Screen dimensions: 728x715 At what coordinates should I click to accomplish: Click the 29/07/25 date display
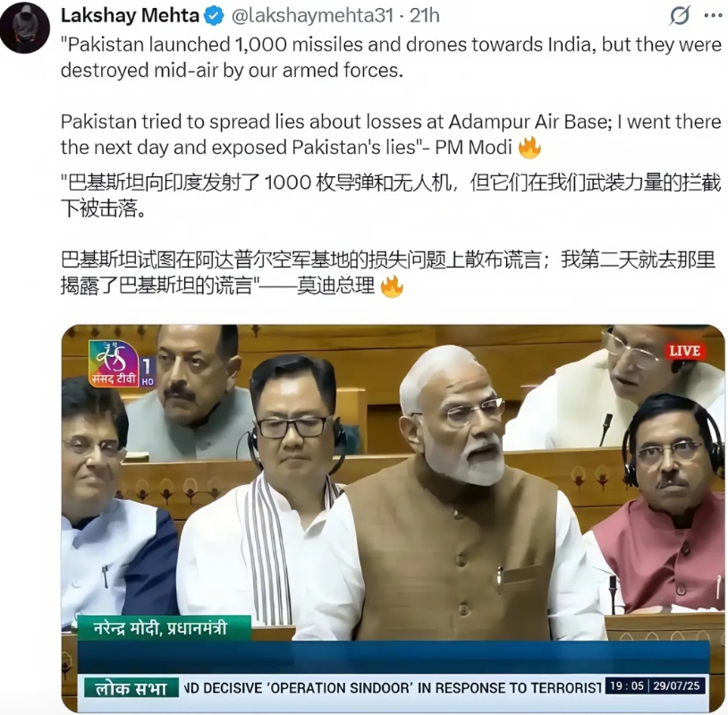[676, 686]
